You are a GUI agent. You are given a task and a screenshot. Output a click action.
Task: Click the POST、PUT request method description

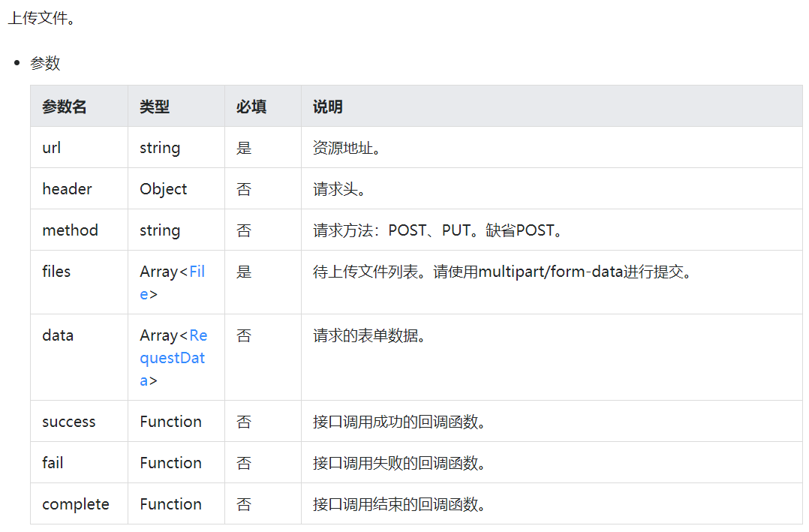click(438, 230)
